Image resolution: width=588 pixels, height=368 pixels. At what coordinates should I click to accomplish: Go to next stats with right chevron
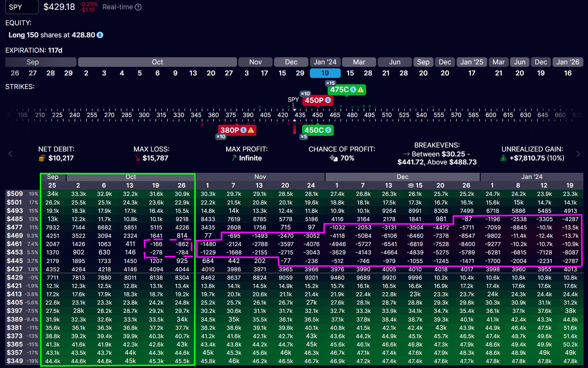point(578,153)
